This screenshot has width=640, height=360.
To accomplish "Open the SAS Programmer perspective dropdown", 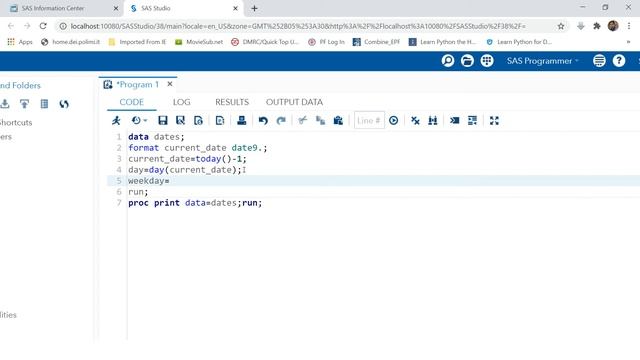I will pos(543,61).
